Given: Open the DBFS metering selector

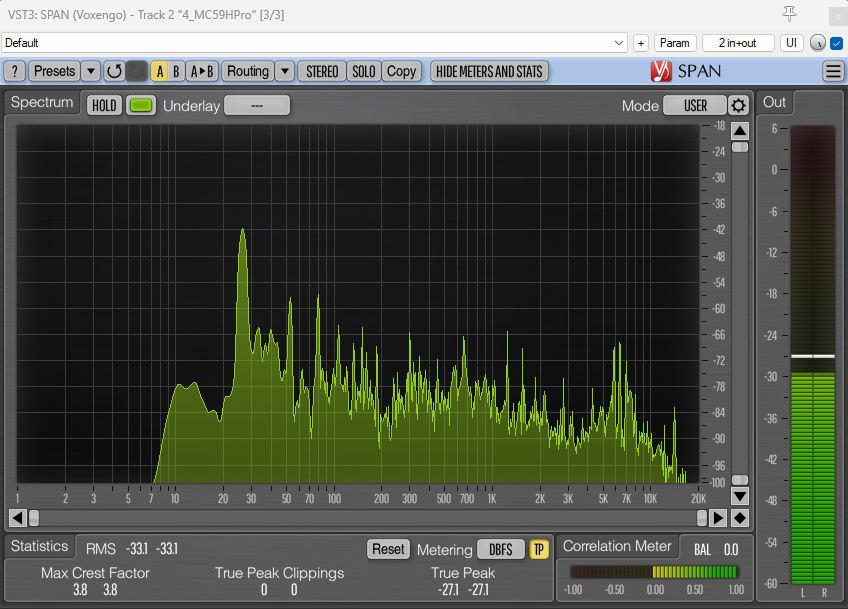Looking at the screenshot, I should click(x=500, y=549).
